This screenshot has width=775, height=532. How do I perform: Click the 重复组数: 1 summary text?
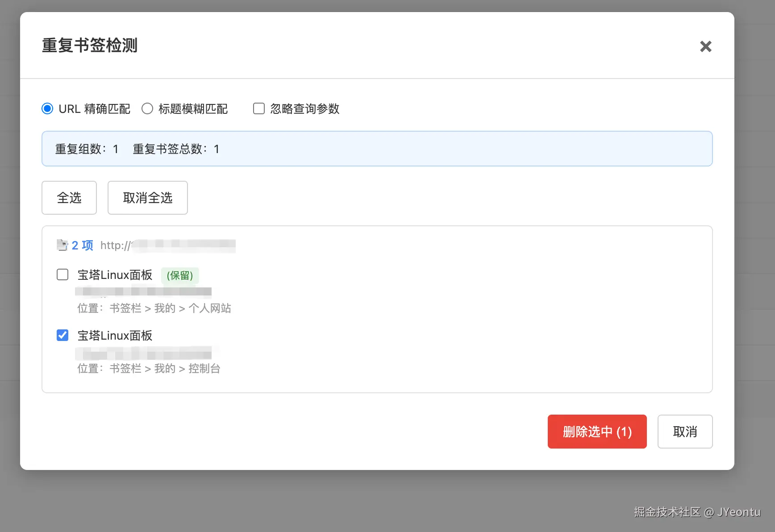point(87,149)
